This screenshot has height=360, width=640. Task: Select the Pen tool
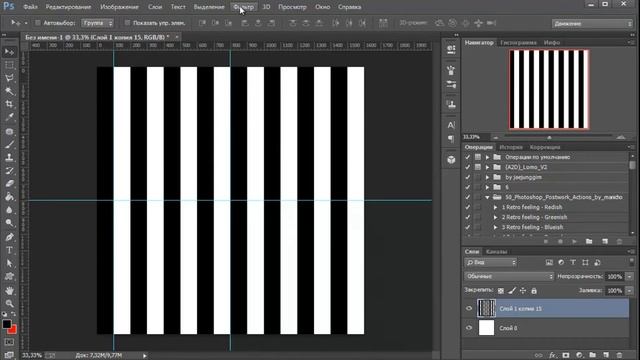click(9, 237)
